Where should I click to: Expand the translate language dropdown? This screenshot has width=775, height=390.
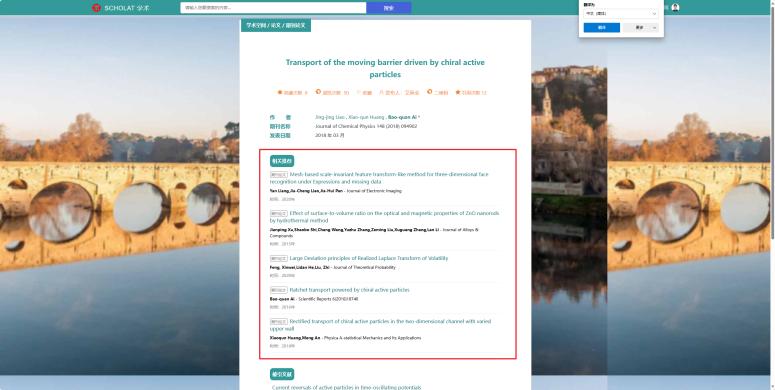point(621,13)
